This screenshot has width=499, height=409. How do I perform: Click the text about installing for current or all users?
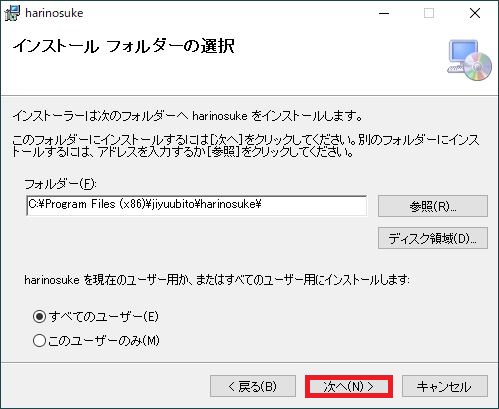coord(217,279)
